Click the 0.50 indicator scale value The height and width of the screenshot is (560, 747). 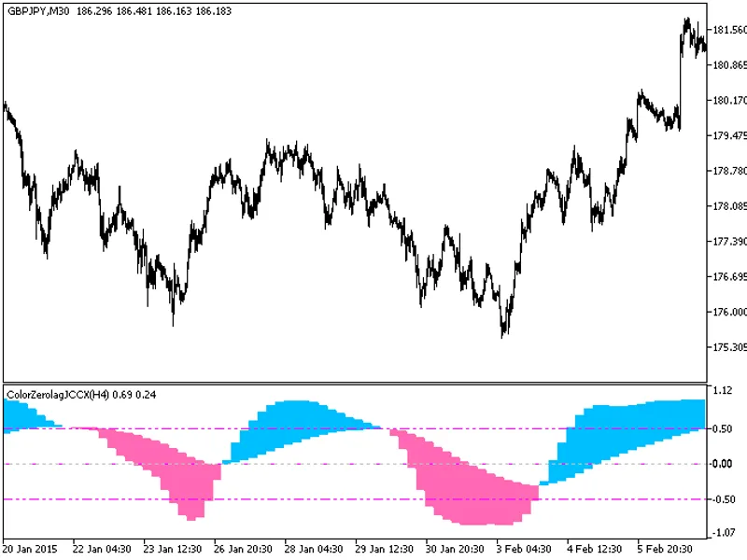(722, 428)
